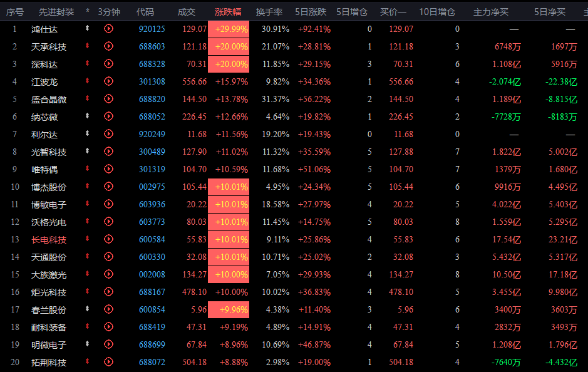Open 3-minute chart icon for 深科达

(x=108, y=64)
